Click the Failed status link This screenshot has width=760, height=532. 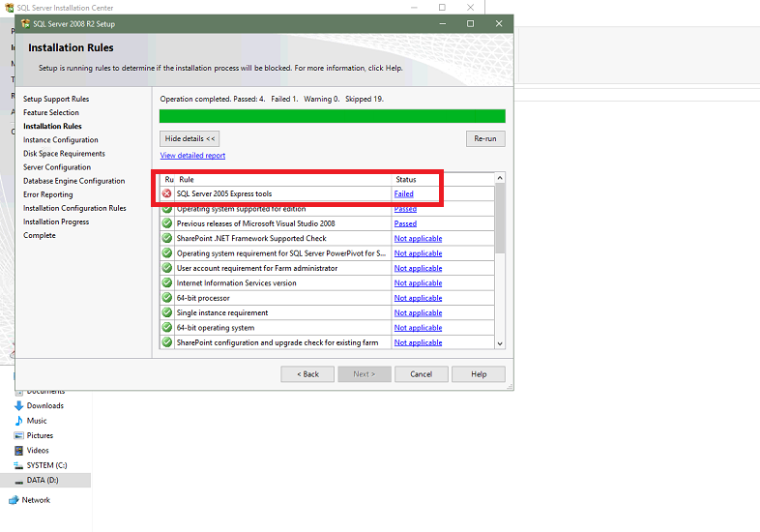[404, 193]
